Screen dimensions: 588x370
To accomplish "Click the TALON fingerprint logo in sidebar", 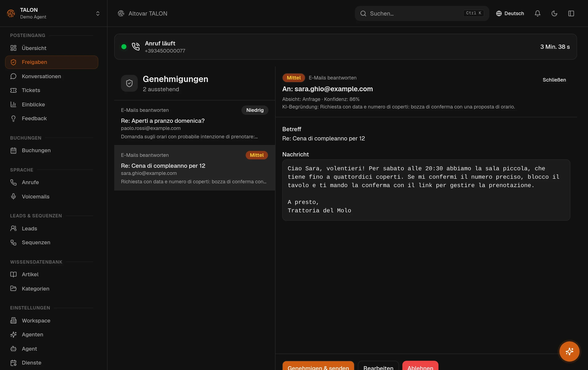I will click(x=11, y=13).
